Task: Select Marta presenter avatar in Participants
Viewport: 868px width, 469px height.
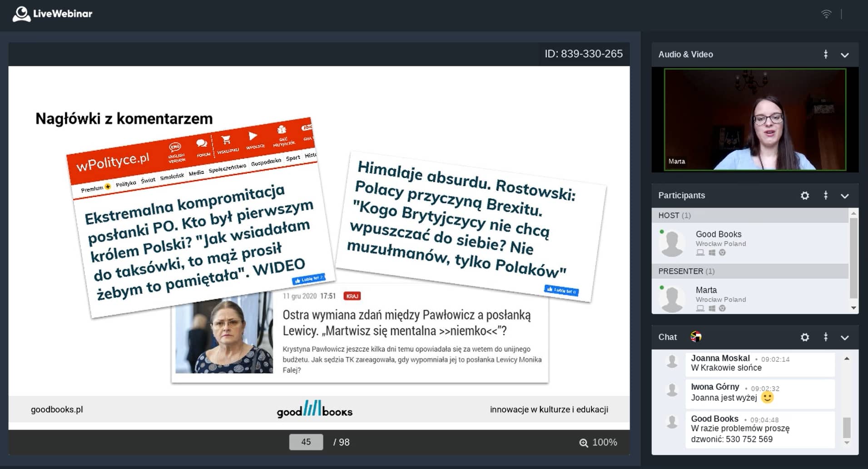Action: click(x=672, y=299)
